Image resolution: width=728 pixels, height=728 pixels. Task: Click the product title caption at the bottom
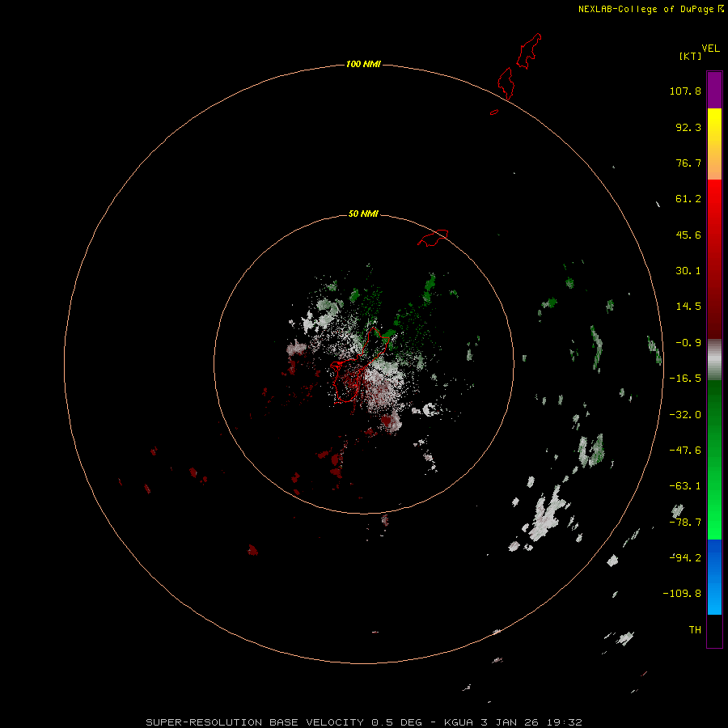363,722
